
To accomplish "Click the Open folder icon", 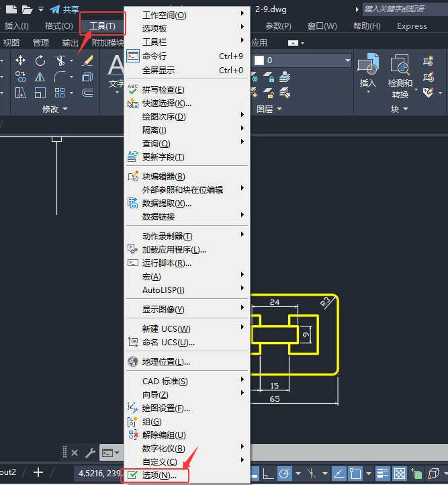I will click(x=27, y=9).
